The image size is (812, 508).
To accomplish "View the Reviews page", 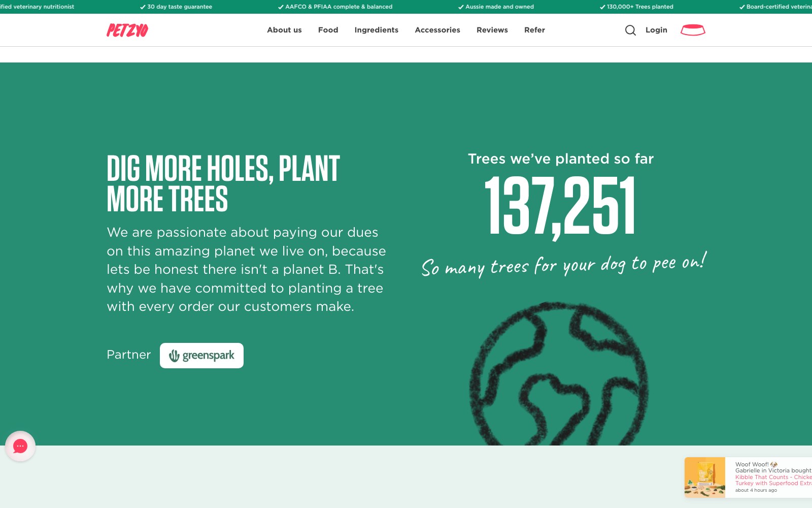I will click(x=492, y=30).
